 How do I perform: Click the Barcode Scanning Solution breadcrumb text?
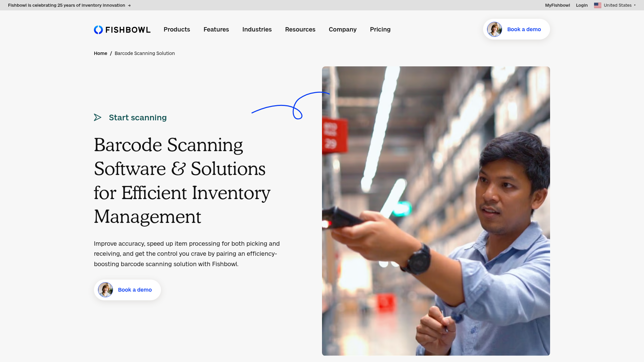pyautogui.click(x=145, y=53)
